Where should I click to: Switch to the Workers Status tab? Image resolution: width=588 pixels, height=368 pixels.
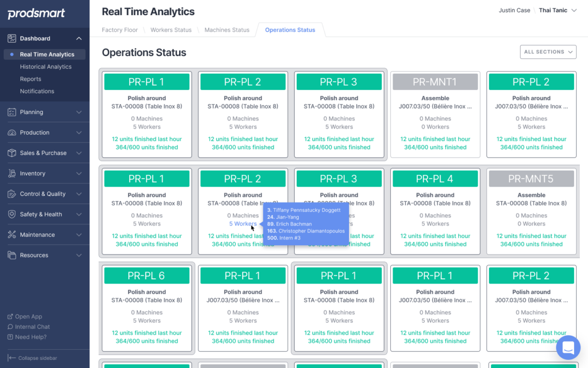[x=171, y=30]
